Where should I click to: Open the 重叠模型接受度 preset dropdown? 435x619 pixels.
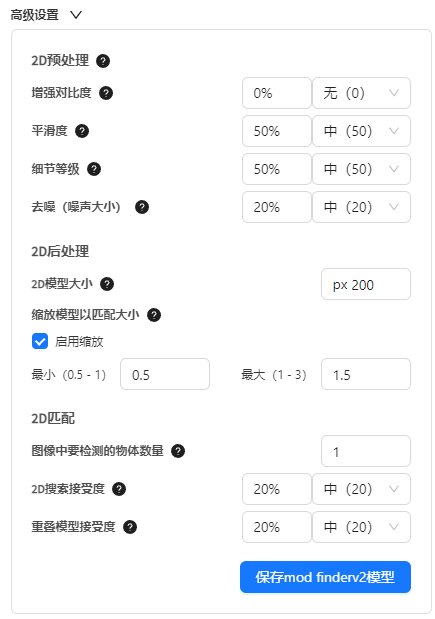pyautogui.click(x=362, y=527)
